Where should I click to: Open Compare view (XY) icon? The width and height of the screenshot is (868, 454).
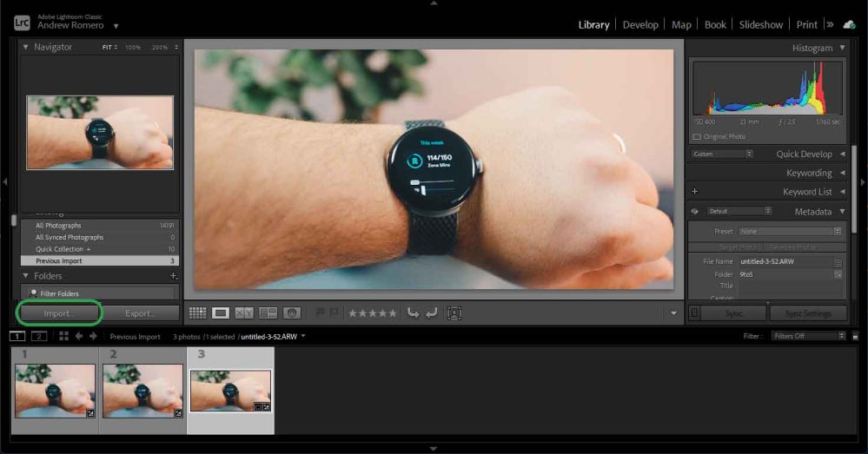pyautogui.click(x=244, y=313)
